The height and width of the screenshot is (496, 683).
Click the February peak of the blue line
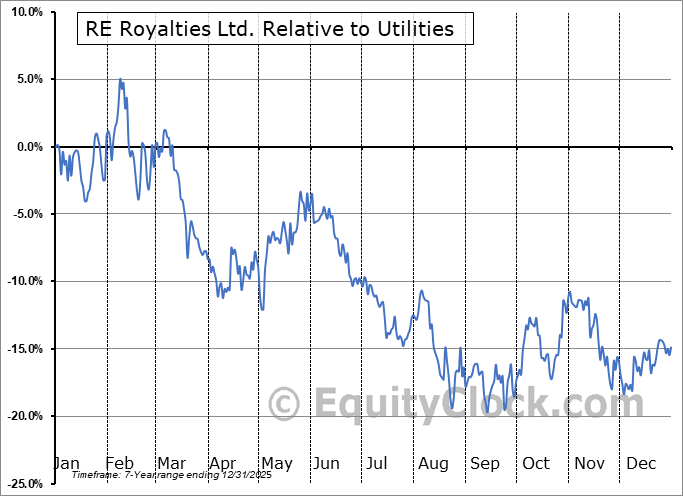click(x=120, y=79)
